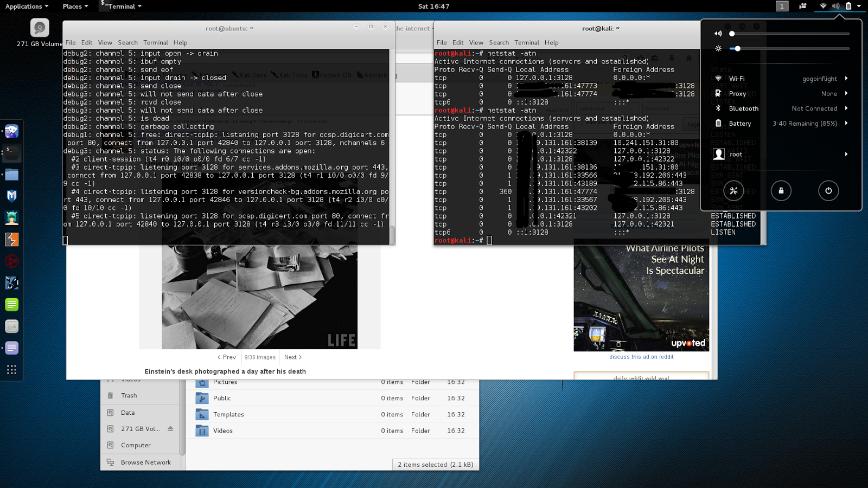The height and width of the screenshot is (488, 868).
Task: Click the Browse Network icon in sidebar
Action: click(111, 463)
